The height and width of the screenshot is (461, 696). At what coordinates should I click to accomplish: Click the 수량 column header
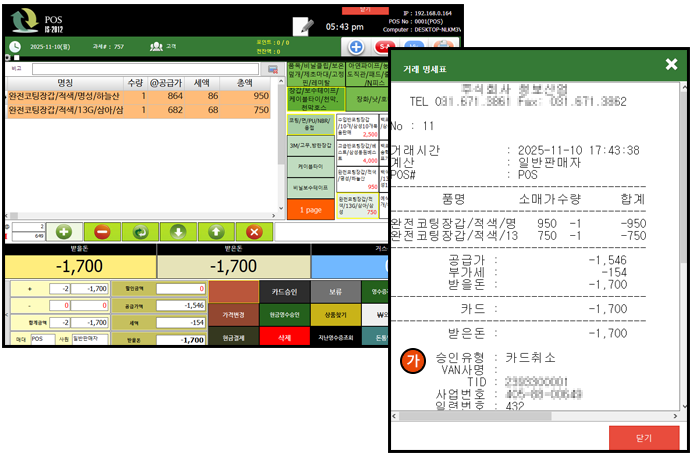[135, 83]
